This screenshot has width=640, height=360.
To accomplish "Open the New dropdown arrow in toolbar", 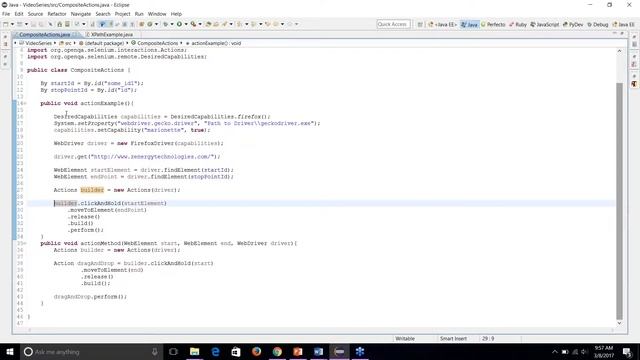I will point(12,24).
